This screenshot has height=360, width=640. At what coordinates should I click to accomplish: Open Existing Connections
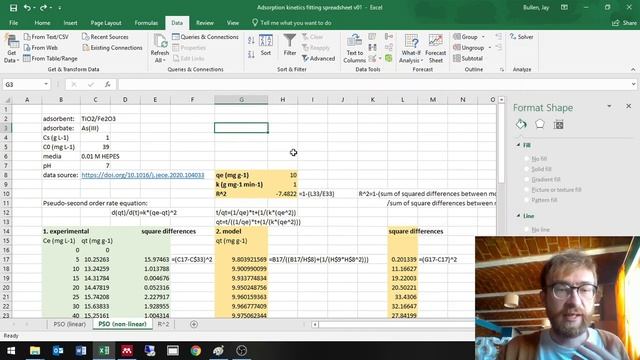tap(112, 48)
